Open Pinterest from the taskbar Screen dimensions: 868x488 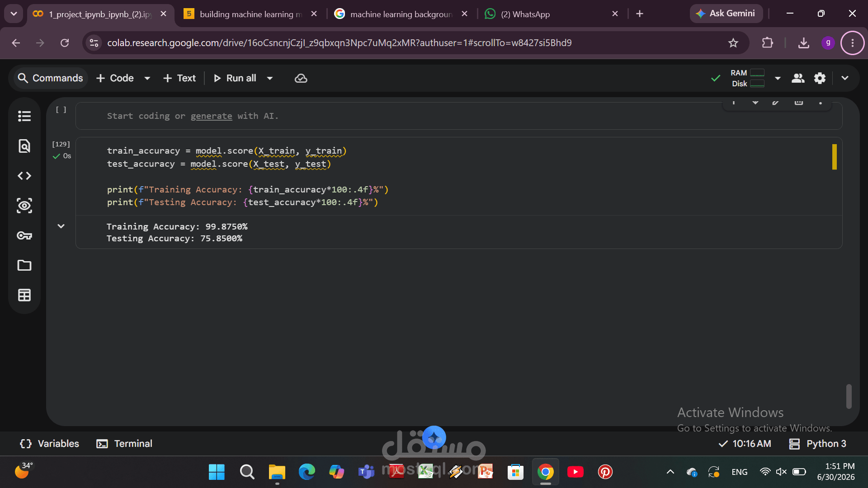coord(605,472)
